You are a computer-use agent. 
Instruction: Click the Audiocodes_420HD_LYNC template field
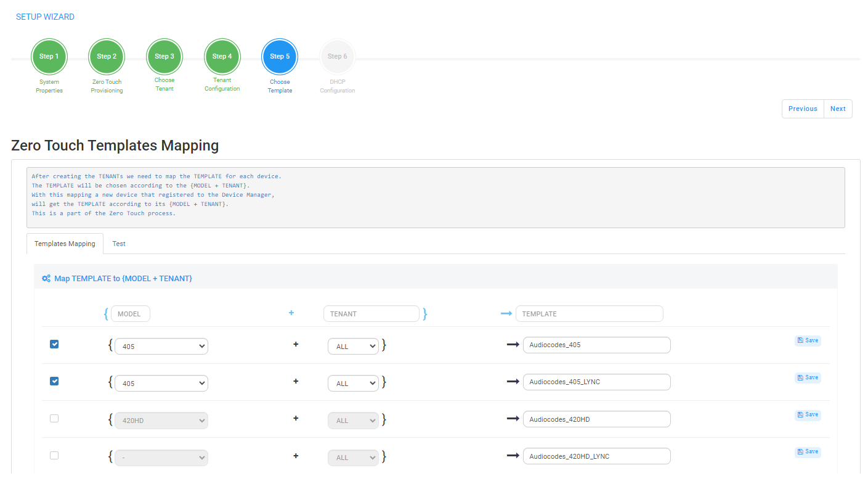597,456
